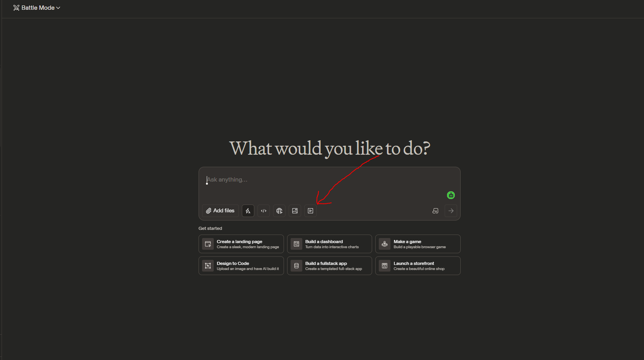Click the Make a game title
Screen dimensions: 644x360
(407, 242)
